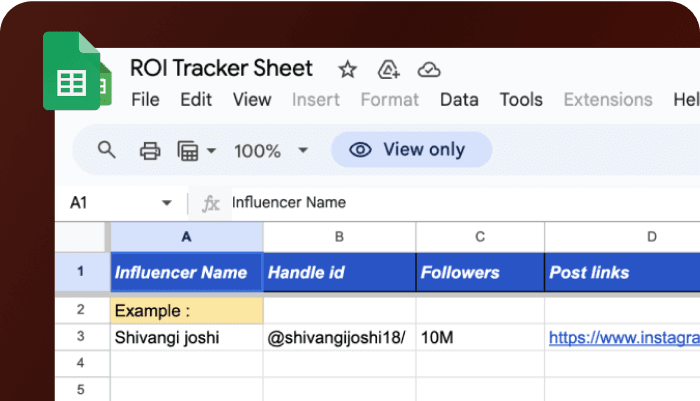This screenshot has height=401, width=700.
Task: Select row 3 header
Action: point(81,336)
